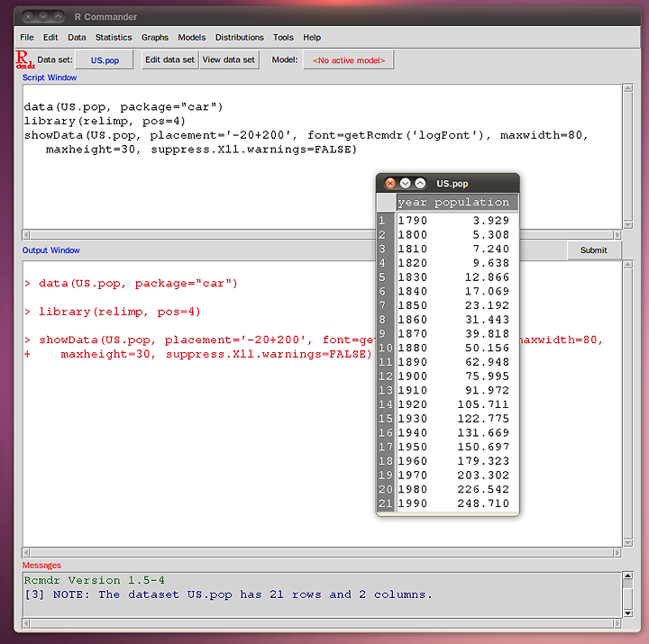Click the Submit button
649x644 pixels.
click(593, 250)
